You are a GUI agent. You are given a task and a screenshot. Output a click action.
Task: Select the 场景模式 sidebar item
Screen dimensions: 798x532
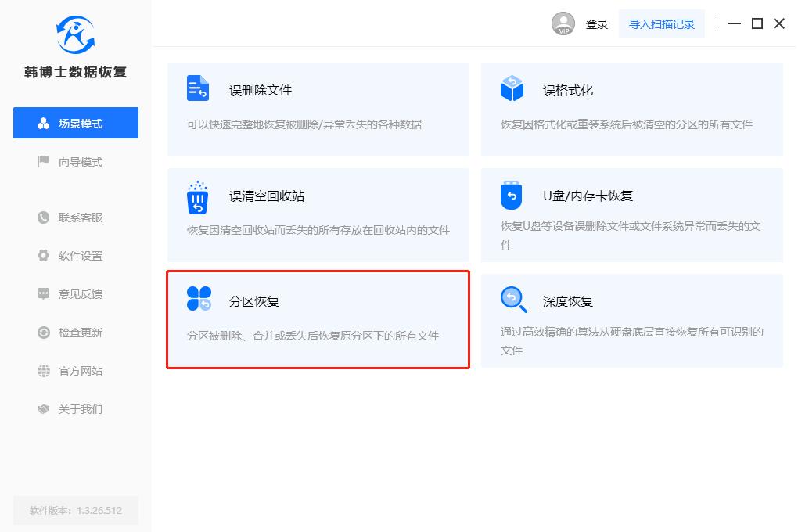pos(75,123)
